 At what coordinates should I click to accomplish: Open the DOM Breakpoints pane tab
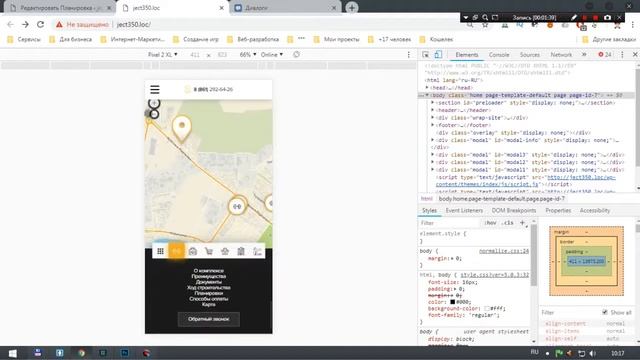point(514,210)
